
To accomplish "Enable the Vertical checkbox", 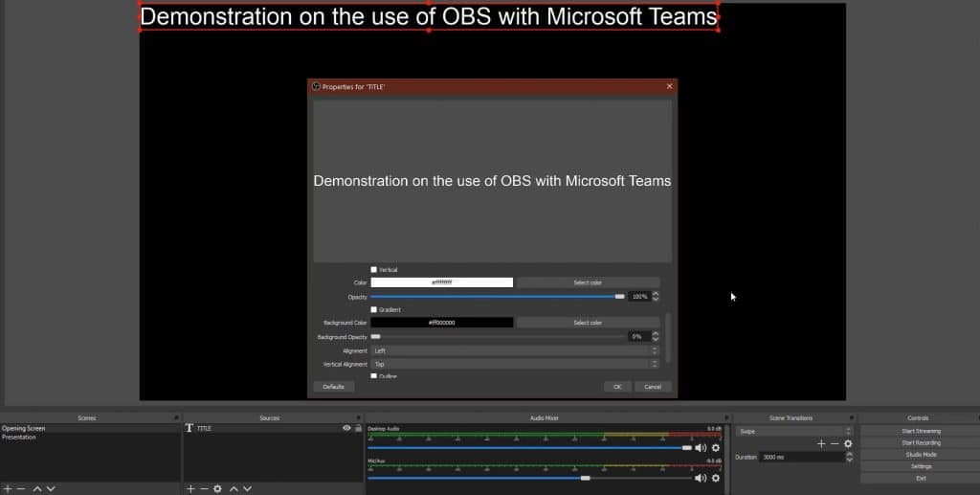I will coord(374,269).
